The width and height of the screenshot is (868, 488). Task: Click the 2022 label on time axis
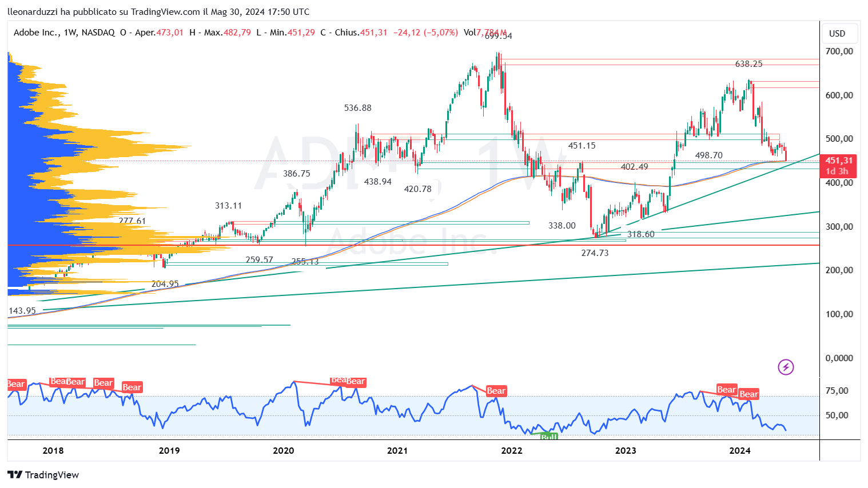[512, 450]
